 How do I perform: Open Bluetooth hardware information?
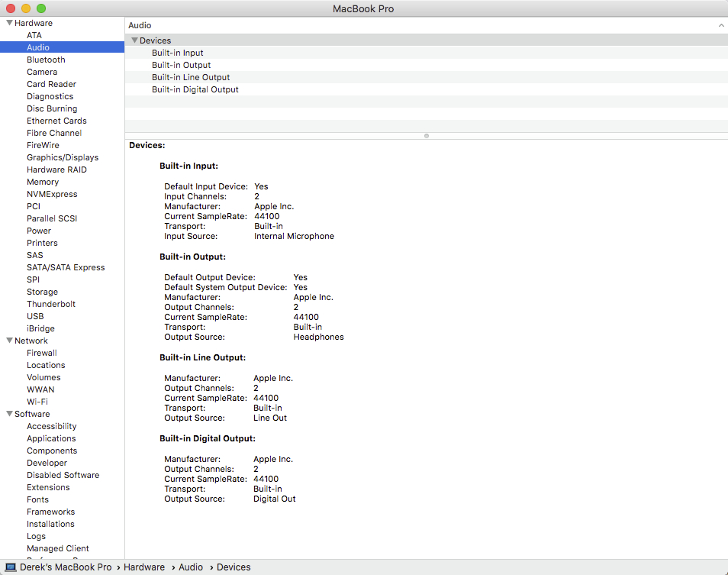tap(46, 60)
